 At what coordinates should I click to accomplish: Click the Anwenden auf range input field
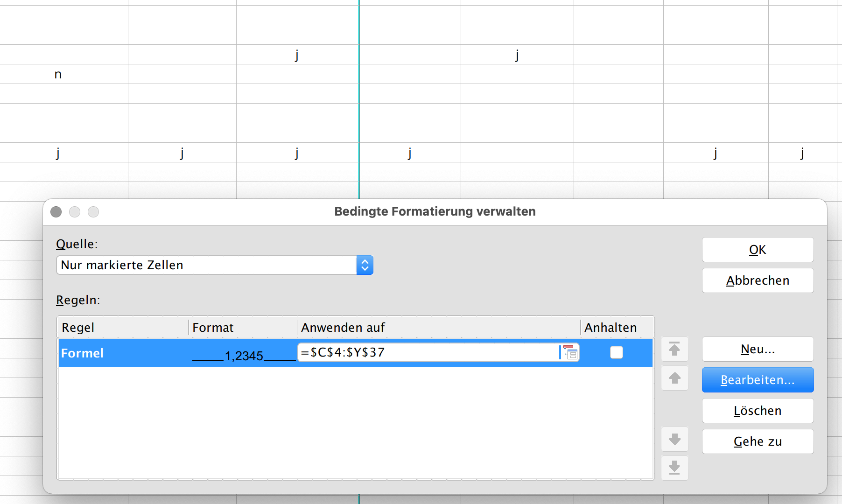pos(427,353)
